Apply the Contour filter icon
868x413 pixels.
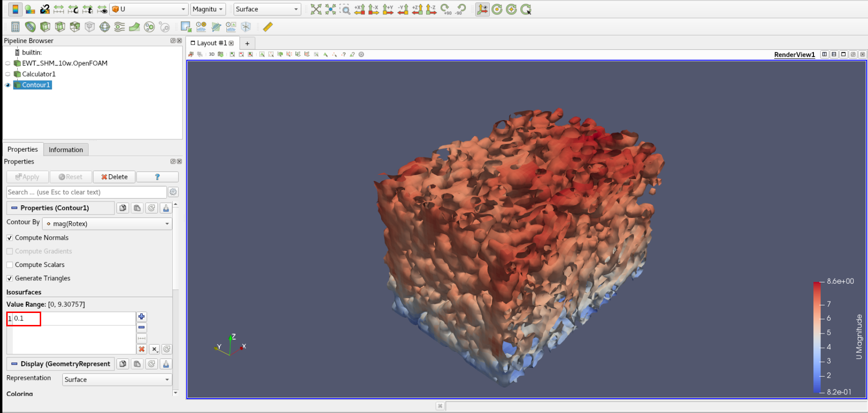click(30, 27)
